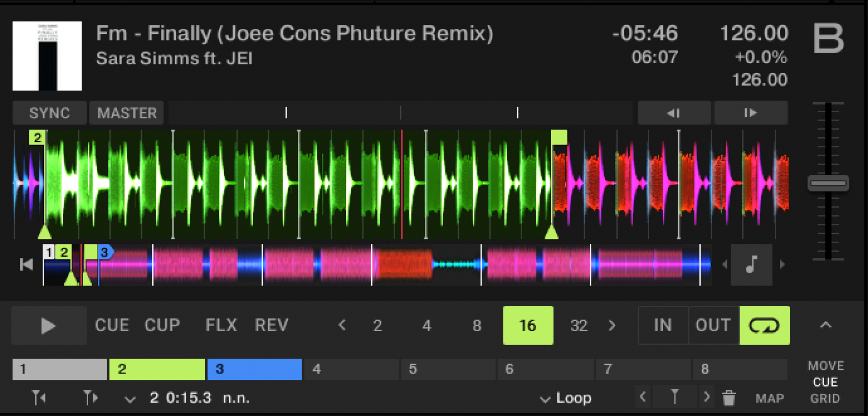
Task: Click the Play button on deck B
Action: tap(49, 325)
